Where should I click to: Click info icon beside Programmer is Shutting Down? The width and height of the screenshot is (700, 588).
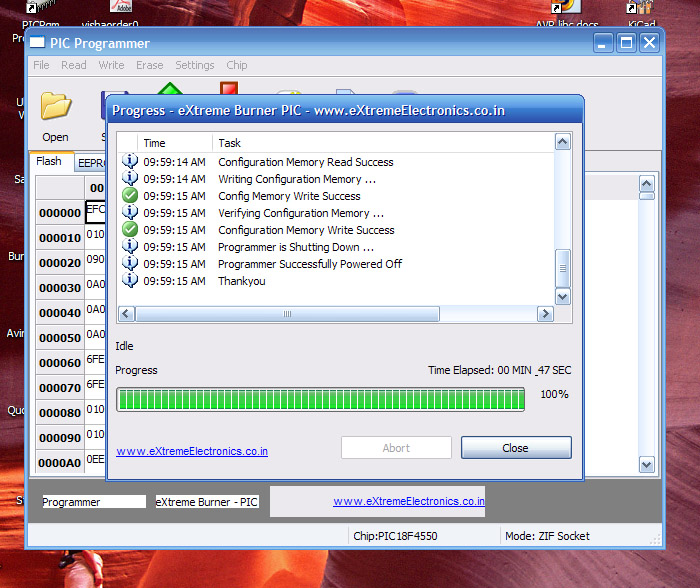(x=130, y=246)
